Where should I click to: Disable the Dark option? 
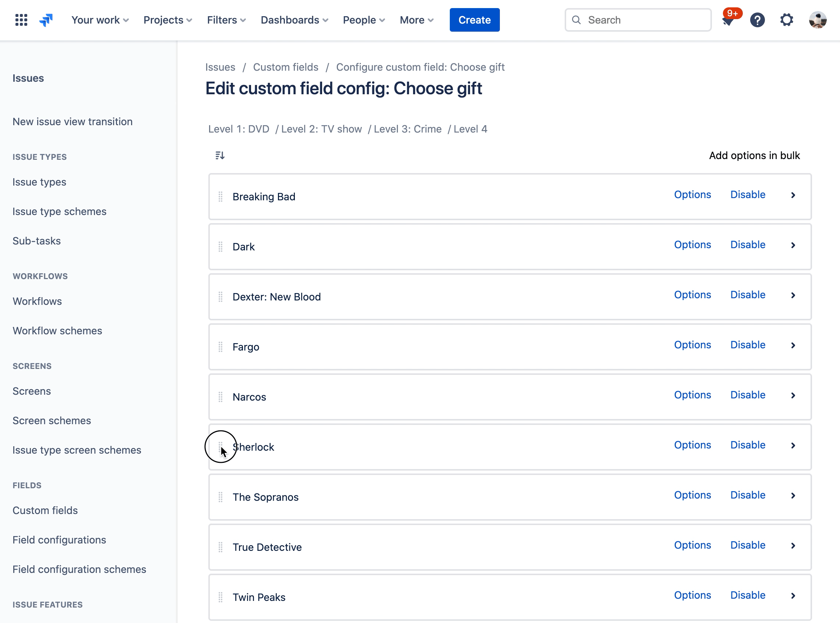coord(748,245)
